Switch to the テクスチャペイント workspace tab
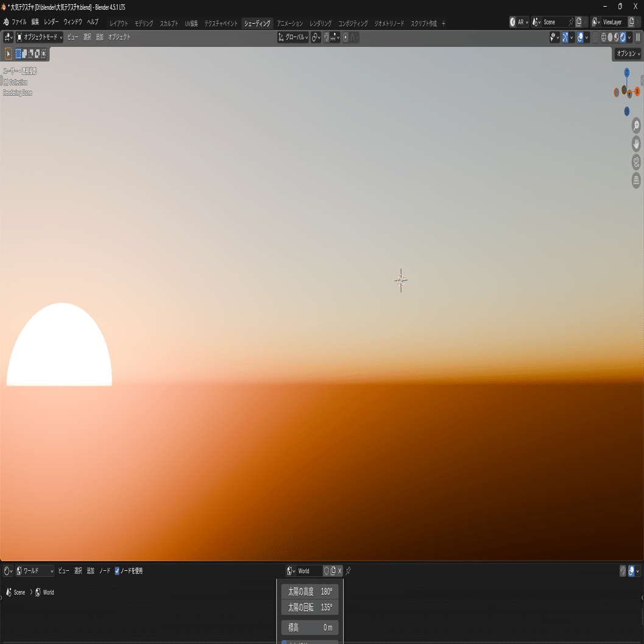 pos(221,23)
